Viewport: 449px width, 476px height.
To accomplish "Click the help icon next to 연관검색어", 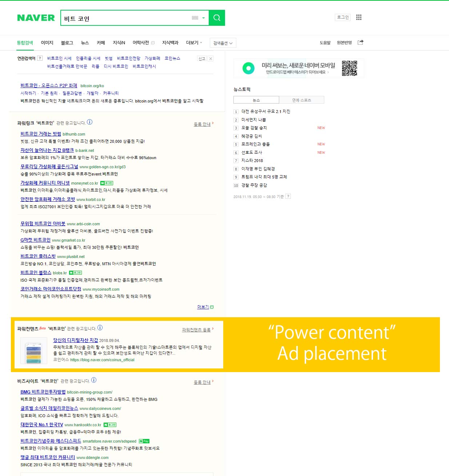I will (40, 58).
